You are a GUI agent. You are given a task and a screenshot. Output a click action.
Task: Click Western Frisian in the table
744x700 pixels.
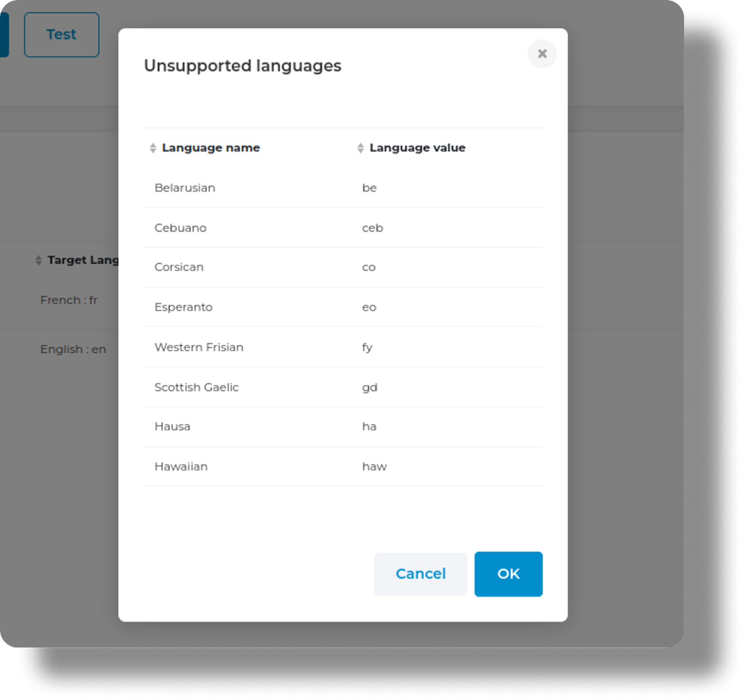coord(199,347)
